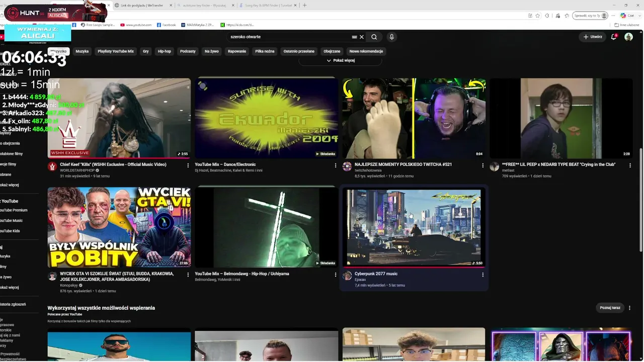The image size is (644, 362).
Task: Open the metlast channel avatar
Action: point(494,166)
